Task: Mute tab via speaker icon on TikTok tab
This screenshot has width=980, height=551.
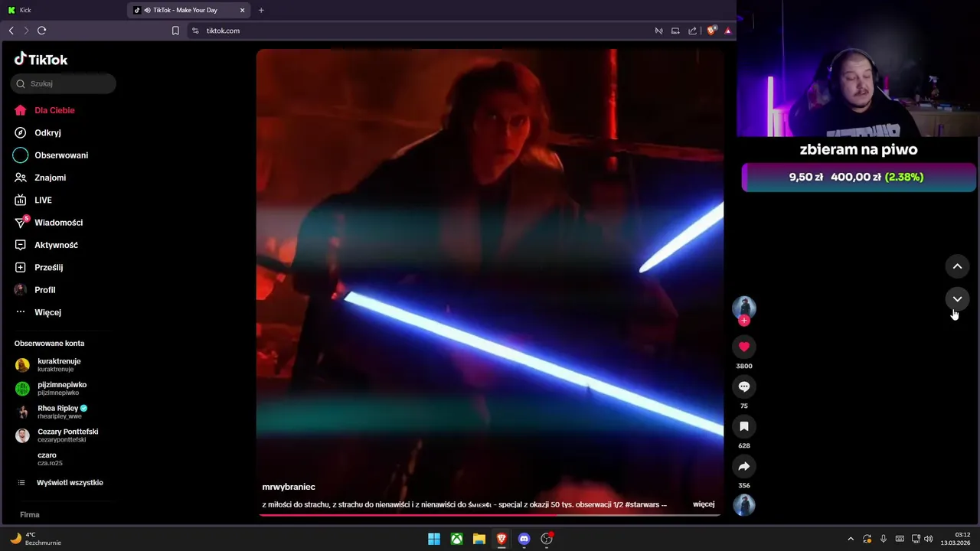Action: pos(147,10)
